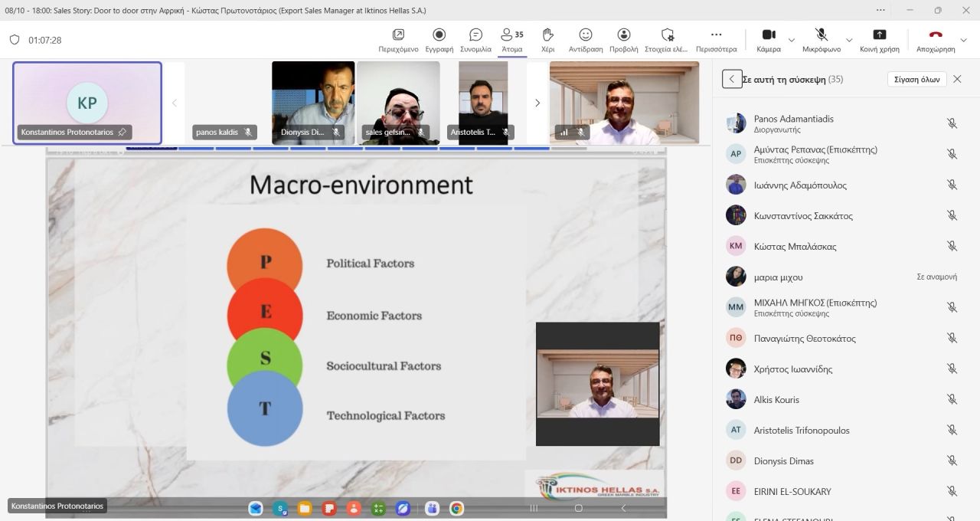Select participant Aristotelis Trifonopoulos in the list
The image size is (980, 521).
click(842, 430)
